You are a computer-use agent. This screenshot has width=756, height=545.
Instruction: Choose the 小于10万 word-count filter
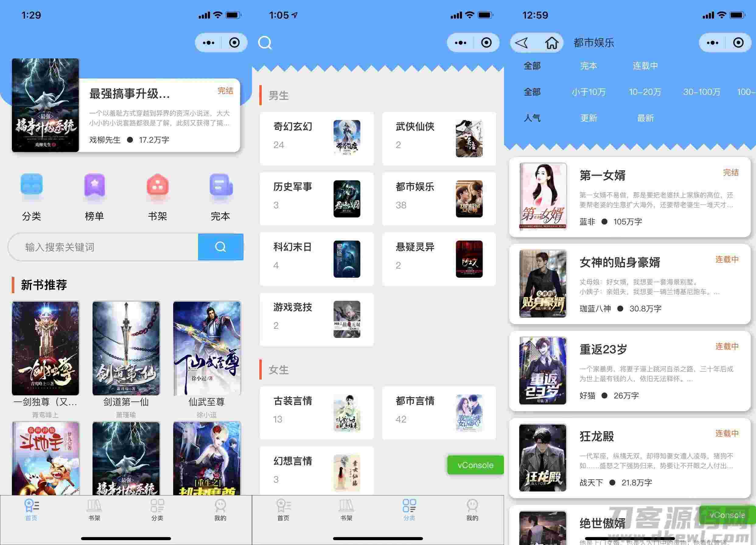(x=588, y=92)
